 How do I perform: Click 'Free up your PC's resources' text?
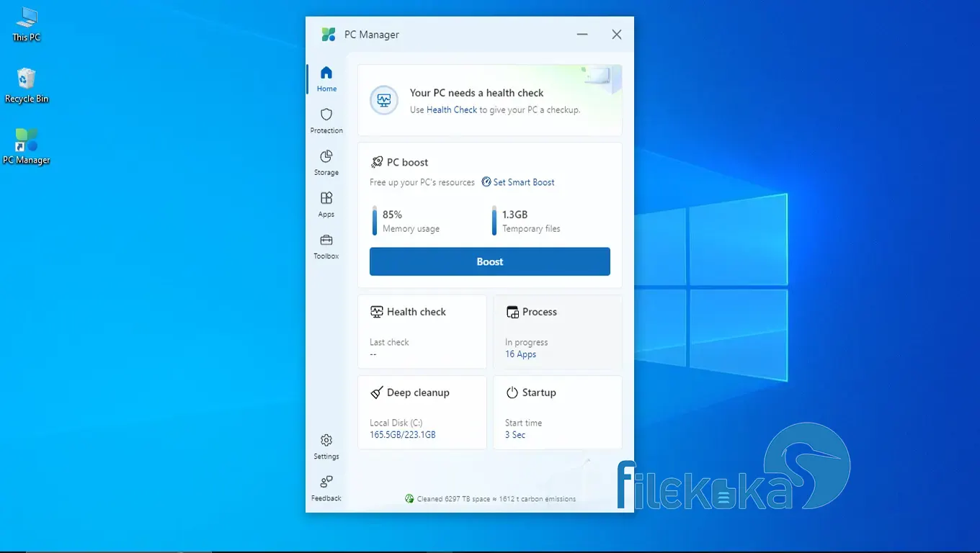pos(422,182)
